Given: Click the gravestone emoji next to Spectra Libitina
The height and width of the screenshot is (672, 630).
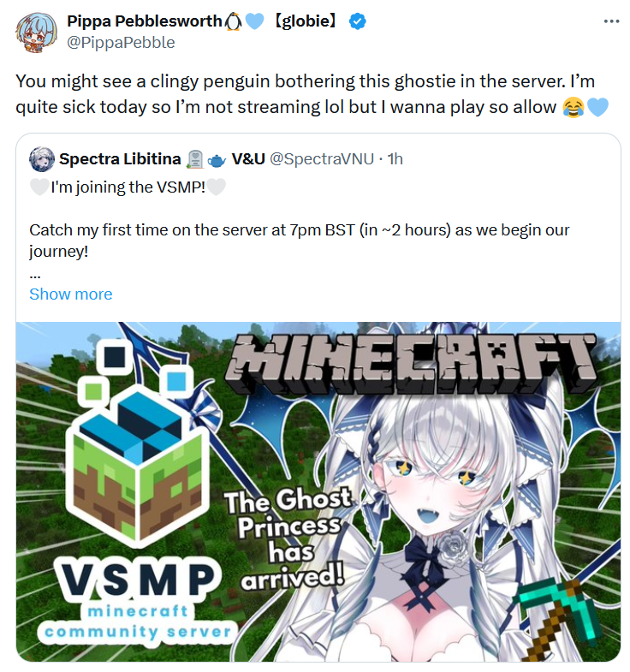Looking at the screenshot, I should tap(195, 159).
